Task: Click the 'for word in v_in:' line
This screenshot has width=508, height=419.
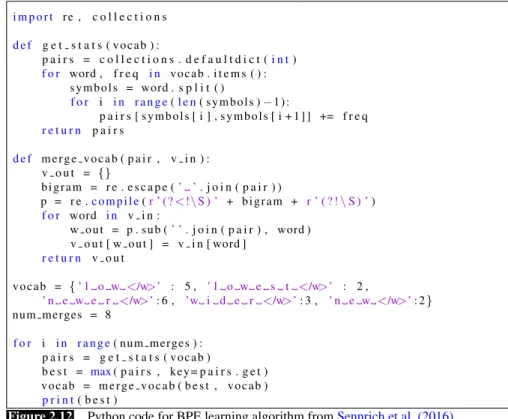Action: pyautogui.click(x=101, y=216)
